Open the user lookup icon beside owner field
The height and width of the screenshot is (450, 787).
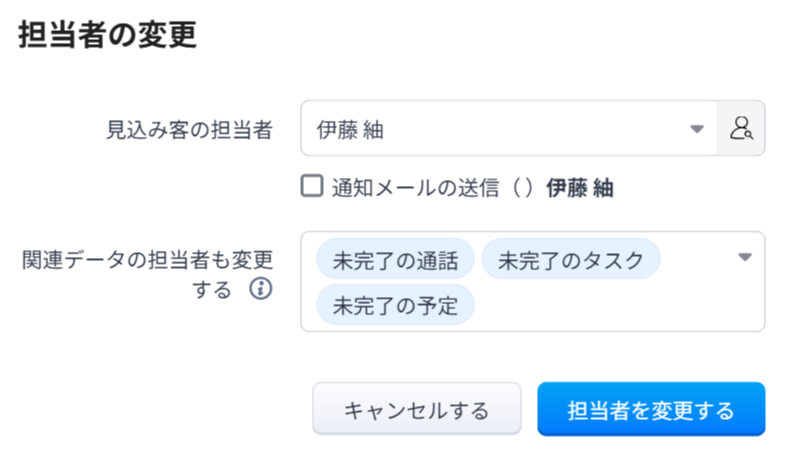tap(741, 129)
